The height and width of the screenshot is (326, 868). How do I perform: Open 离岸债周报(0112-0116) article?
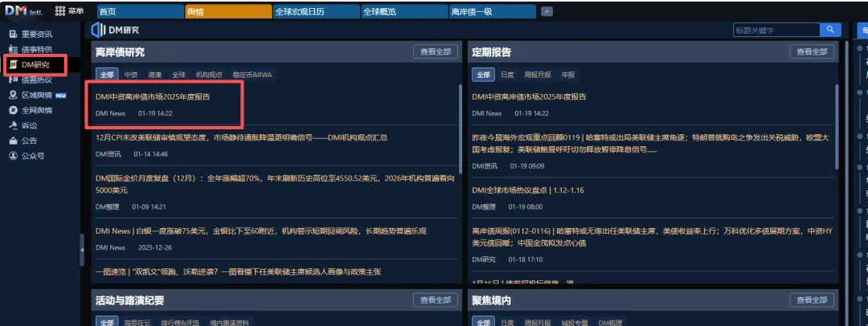coord(652,237)
